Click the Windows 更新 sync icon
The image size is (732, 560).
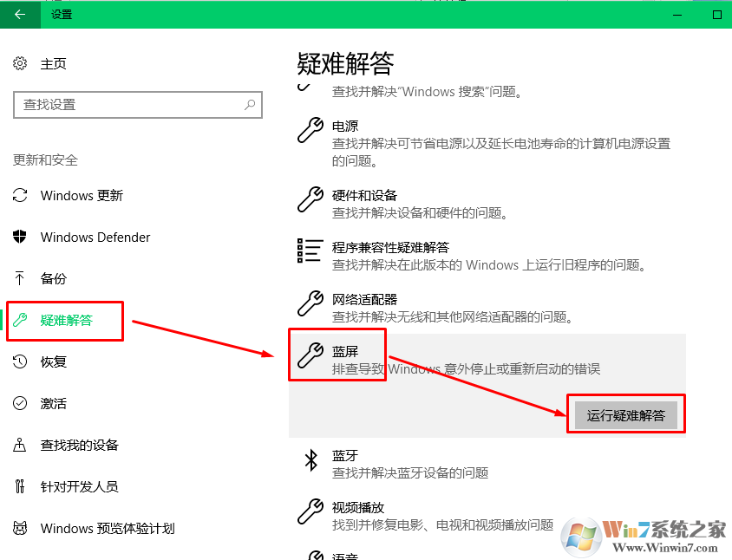[x=19, y=195]
